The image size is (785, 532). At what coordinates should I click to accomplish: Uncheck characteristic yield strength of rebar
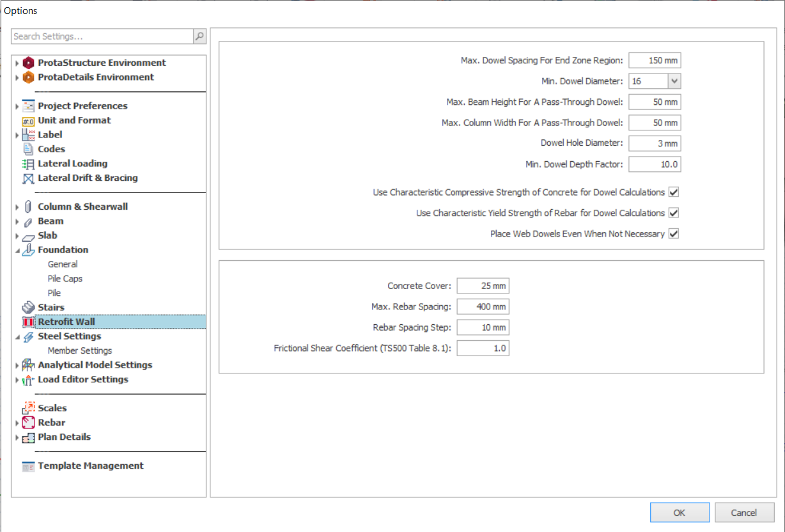point(673,213)
